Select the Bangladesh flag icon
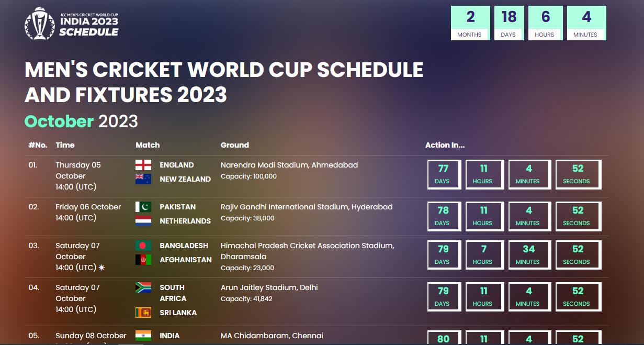The height and width of the screenshot is (345, 644). (x=142, y=244)
